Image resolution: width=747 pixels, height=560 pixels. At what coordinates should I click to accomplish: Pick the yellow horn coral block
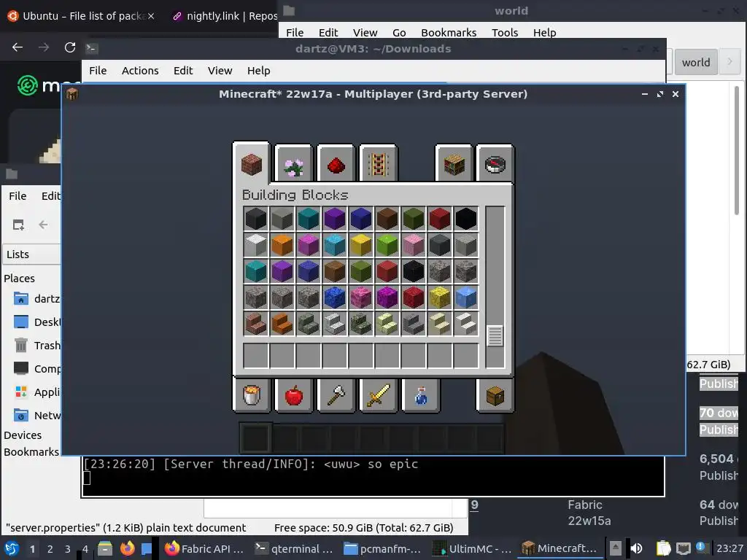(439, 297)
